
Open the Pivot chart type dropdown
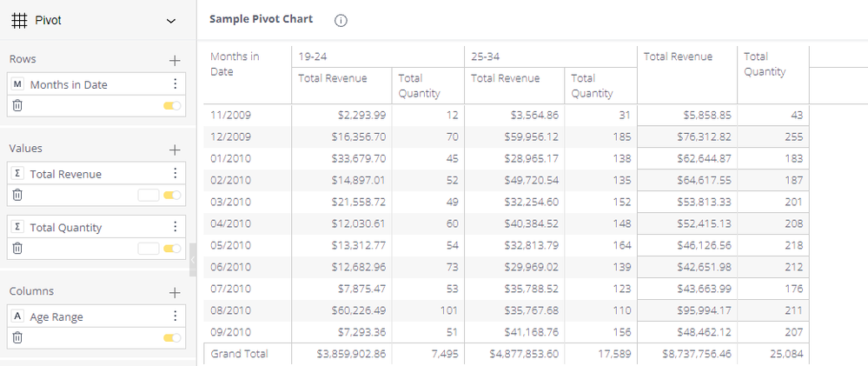pos(171,21)
